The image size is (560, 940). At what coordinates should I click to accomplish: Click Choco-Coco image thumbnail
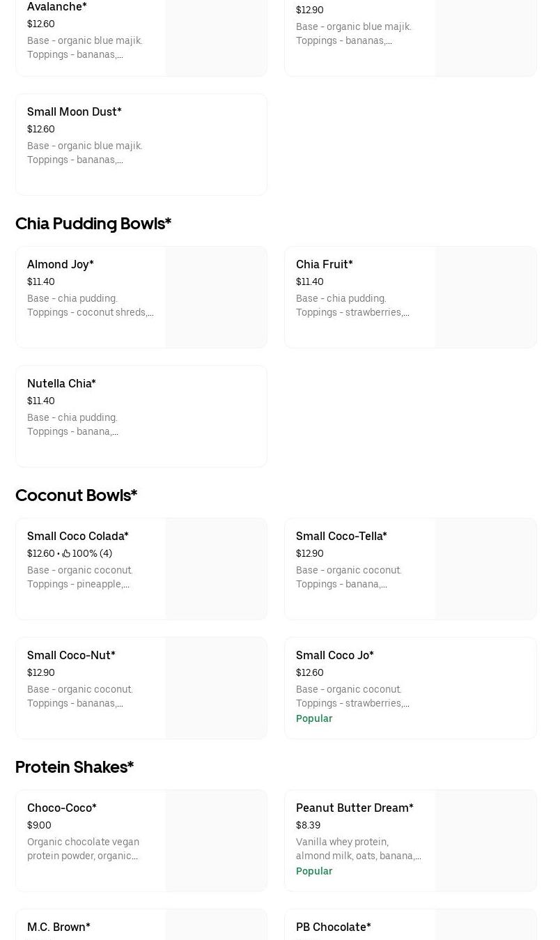216,840
